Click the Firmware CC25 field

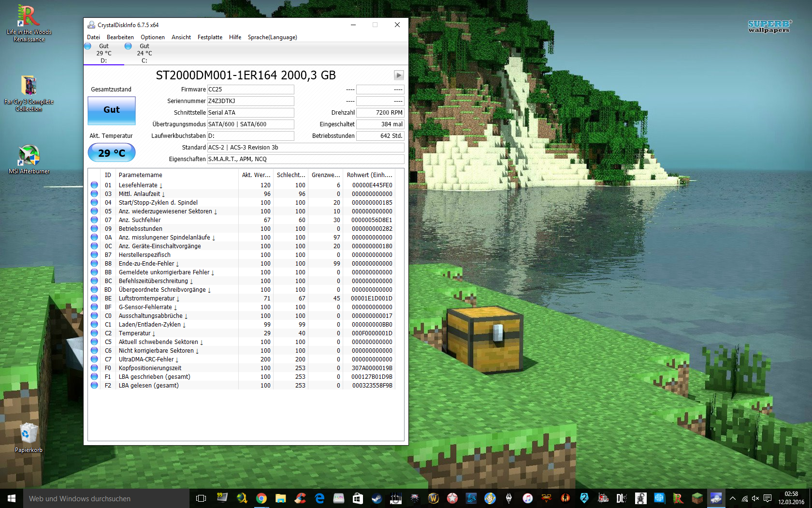(250, 90)
